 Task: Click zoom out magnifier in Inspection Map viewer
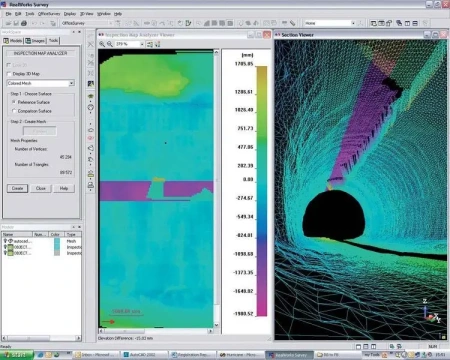(110, 44)
